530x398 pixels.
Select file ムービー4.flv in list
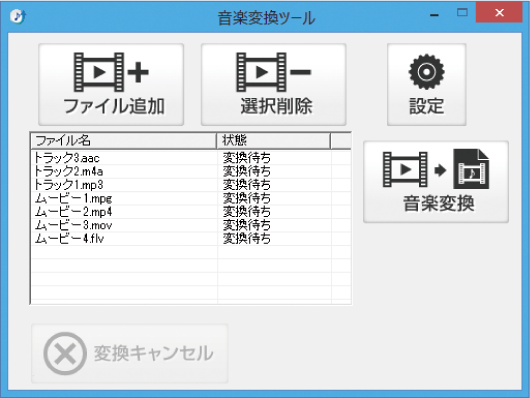click(69, 239)
